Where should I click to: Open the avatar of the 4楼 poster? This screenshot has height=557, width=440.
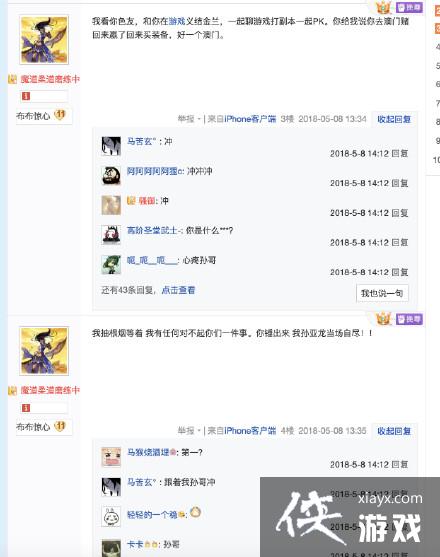(44, 351)
